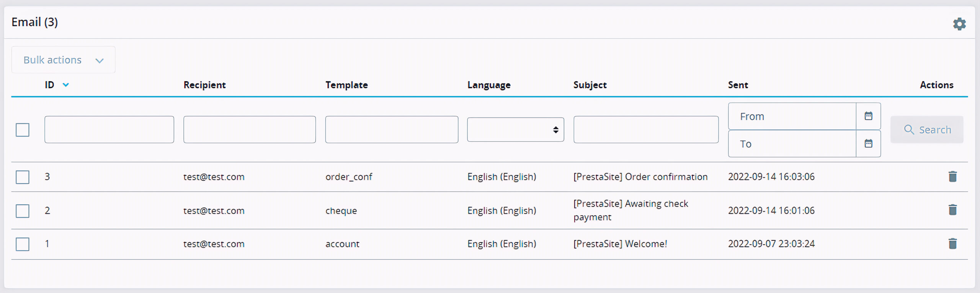Toggle ID column sort arrow
980x293 pixels.
(x=66, y=85)
